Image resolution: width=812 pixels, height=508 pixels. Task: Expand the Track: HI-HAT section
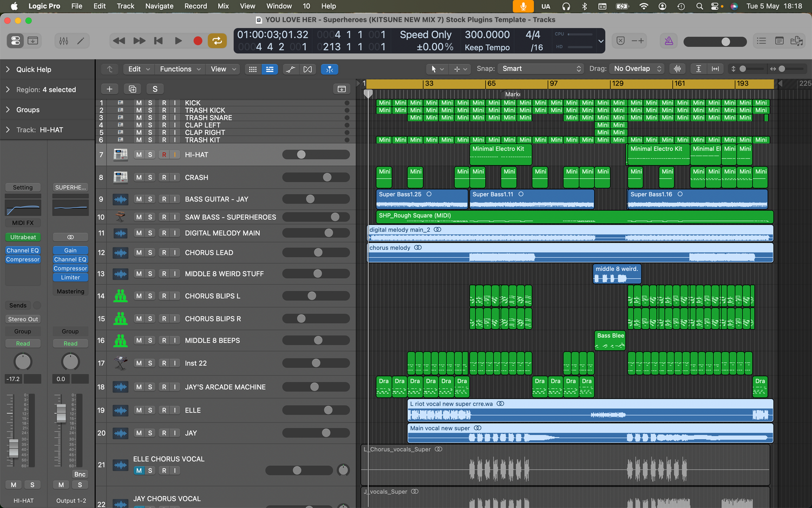[8, 129]
